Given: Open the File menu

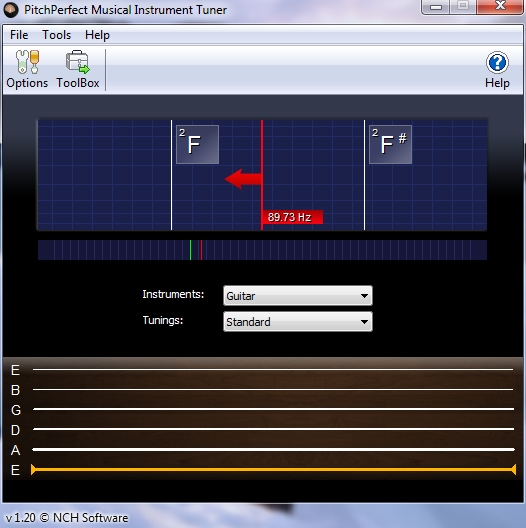Looking at the screenshot, I should (x=19, y=35).
